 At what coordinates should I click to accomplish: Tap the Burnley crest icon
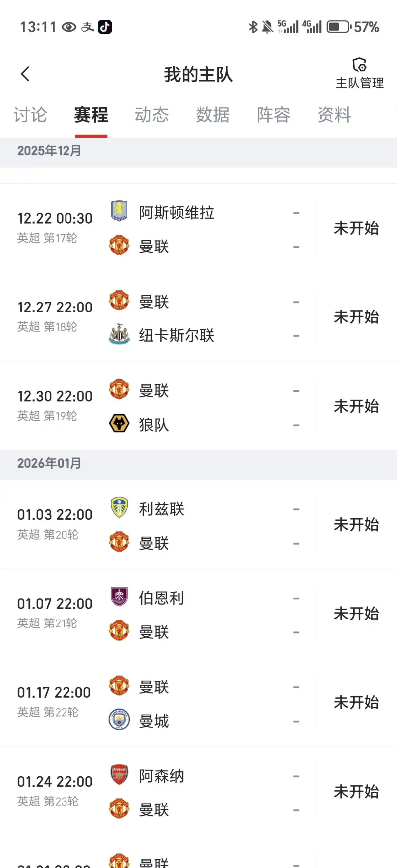119,597
